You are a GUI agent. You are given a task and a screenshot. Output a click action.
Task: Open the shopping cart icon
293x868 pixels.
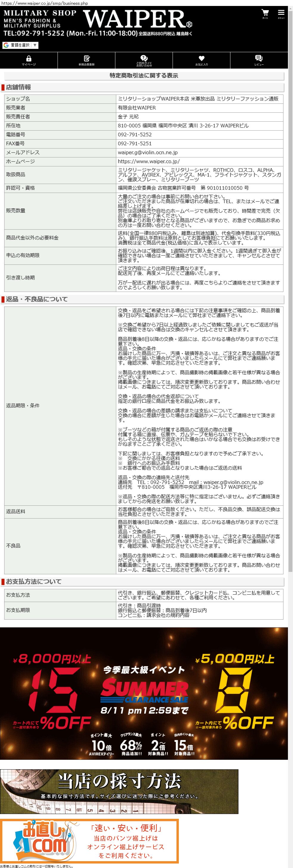pyautogui.click(x=265, y=14)
